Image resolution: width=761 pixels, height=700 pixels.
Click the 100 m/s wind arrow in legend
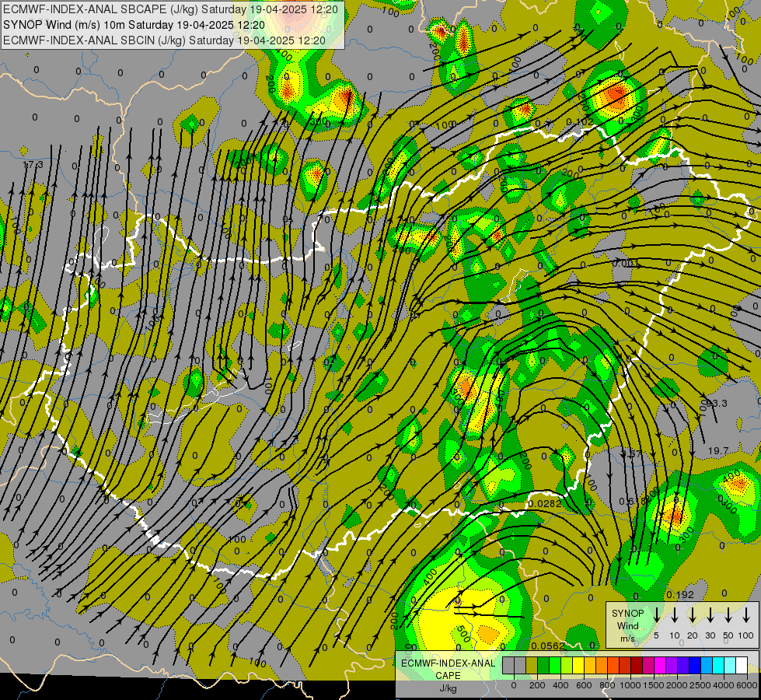(x=746, y=615)
